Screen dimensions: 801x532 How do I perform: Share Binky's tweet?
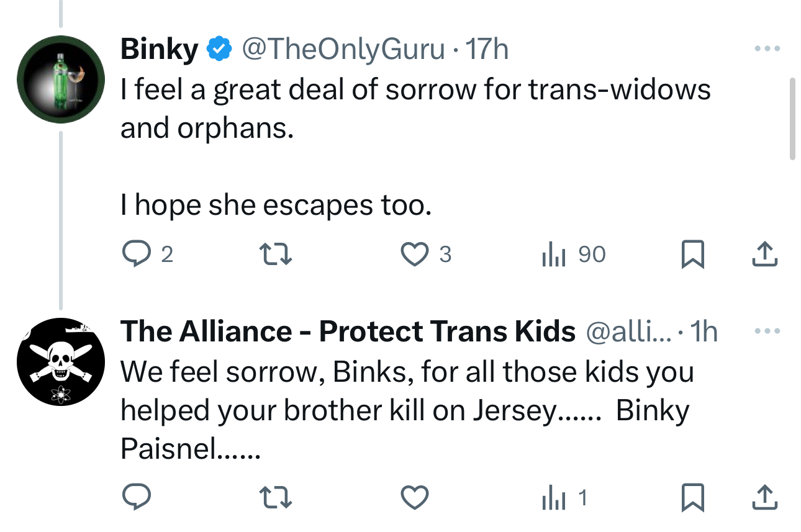click(766, 255)
